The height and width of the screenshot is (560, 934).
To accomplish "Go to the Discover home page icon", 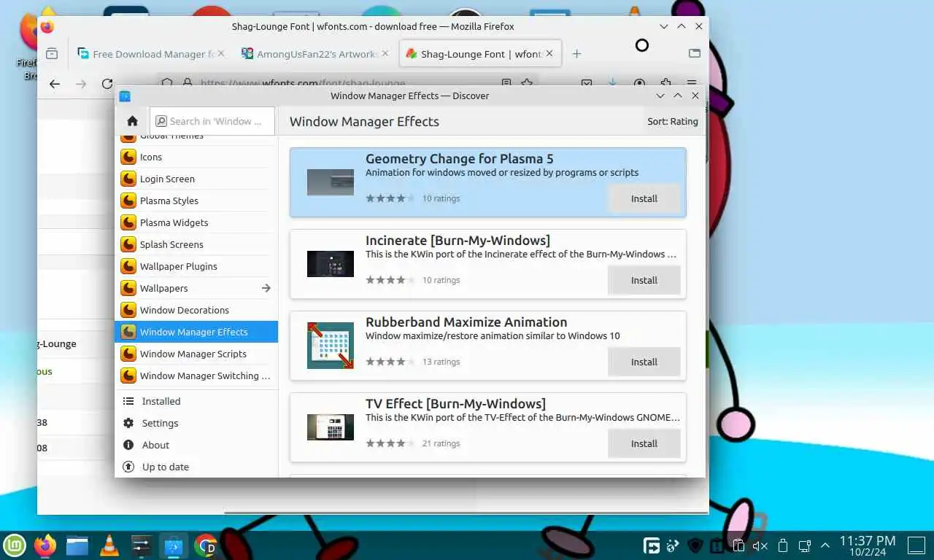I will 132,121.
